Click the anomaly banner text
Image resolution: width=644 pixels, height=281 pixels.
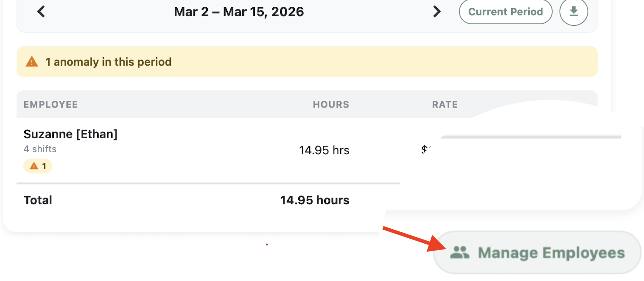point(108,62)
